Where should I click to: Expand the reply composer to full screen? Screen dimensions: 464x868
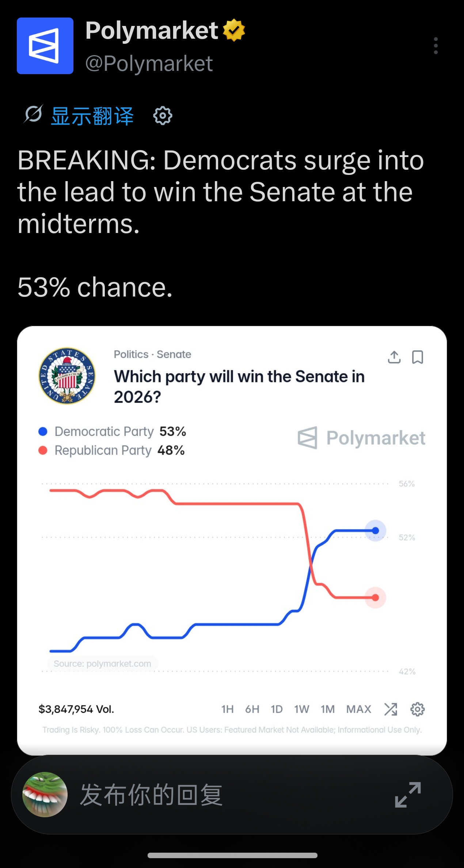click(x=408, y=795)
